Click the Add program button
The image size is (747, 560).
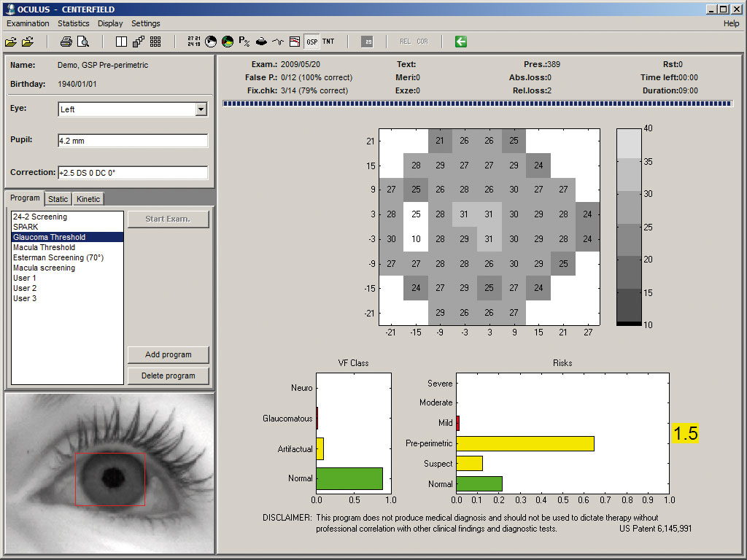coord(169,355)
